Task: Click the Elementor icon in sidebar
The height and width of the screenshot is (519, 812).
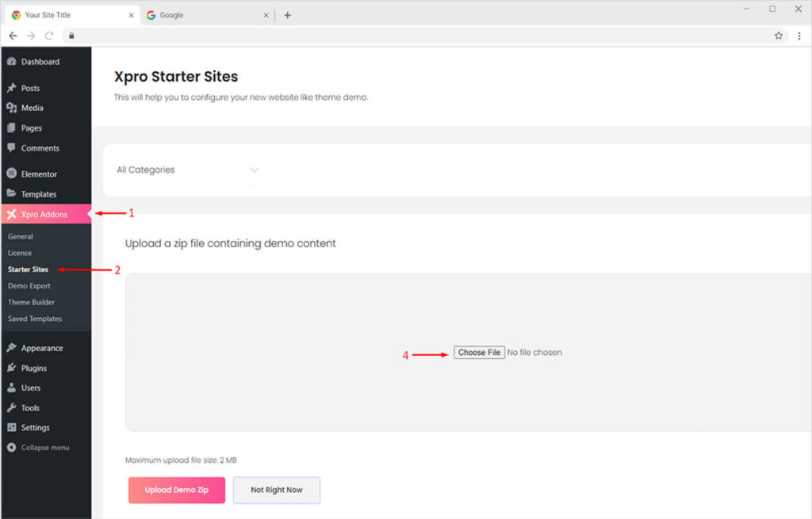Action: click(11, 174)
